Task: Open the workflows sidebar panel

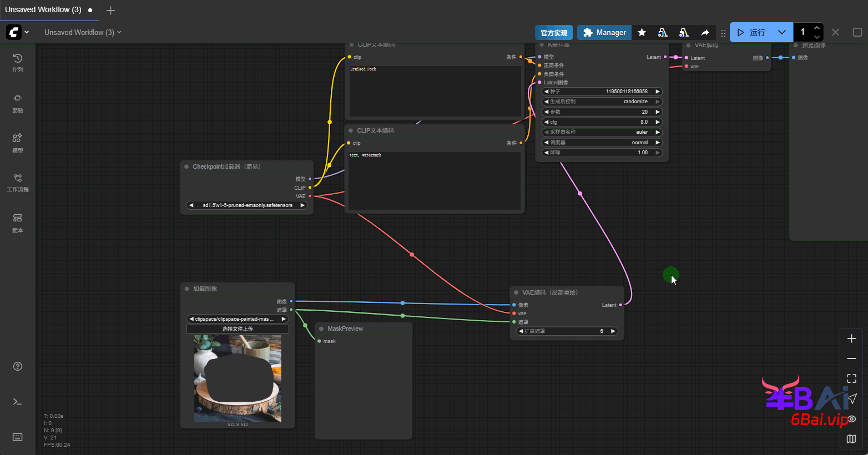Action: (x=18, y=182)
